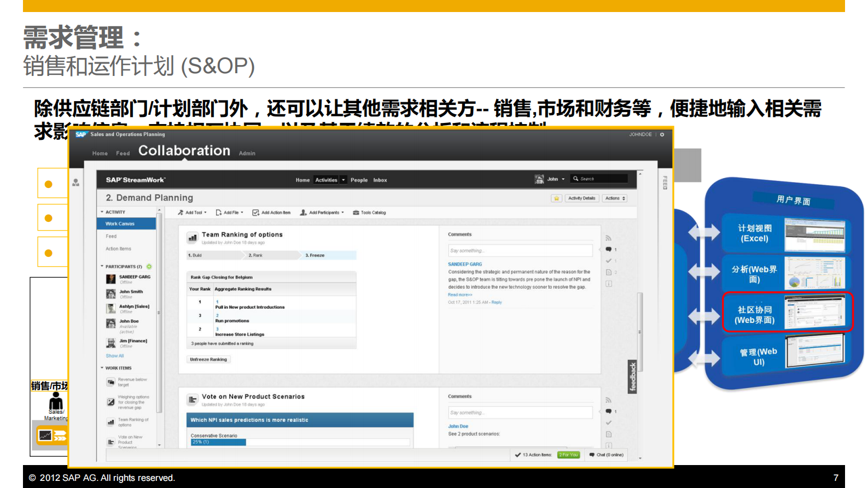This screenshot has width=868, height=488.
Task: Click the Add Participants person icon
Action: click(303, 213)
